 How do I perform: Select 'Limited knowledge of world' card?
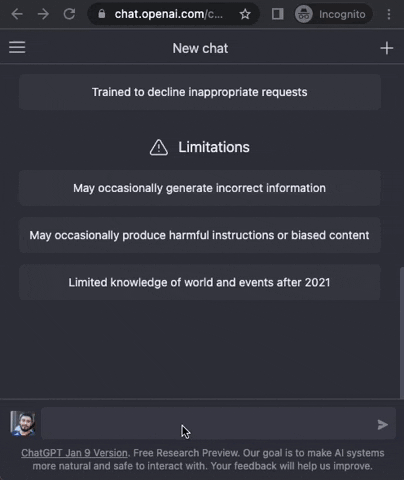(x=200, y=282)
